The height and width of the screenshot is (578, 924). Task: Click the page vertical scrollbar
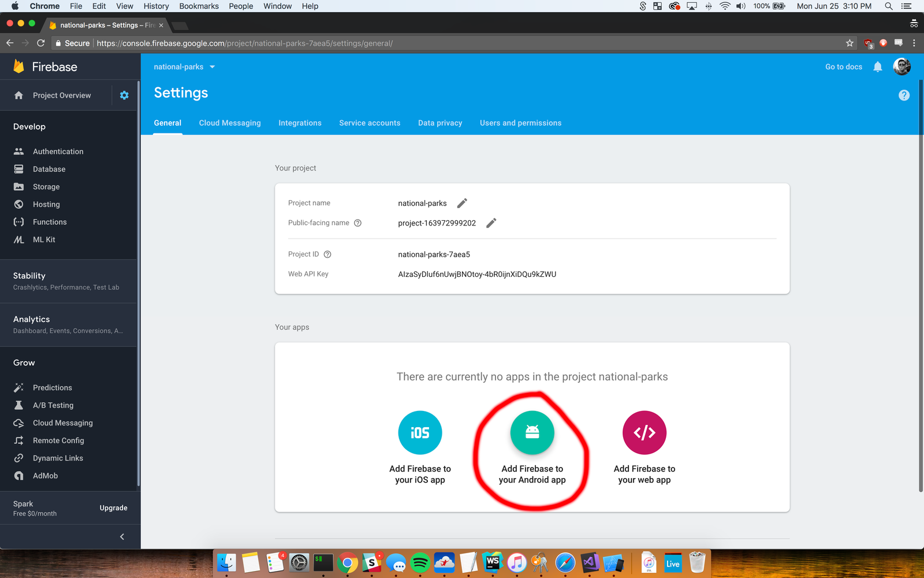click(921, 286)
